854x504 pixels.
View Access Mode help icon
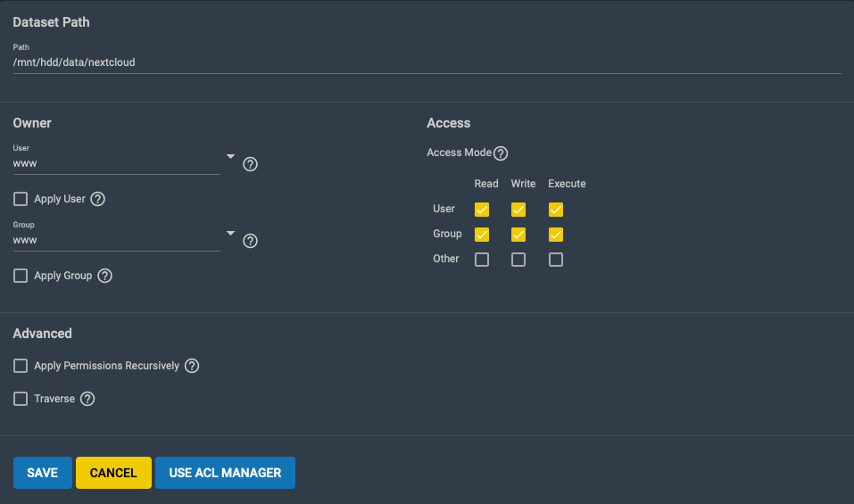[501, 153]
